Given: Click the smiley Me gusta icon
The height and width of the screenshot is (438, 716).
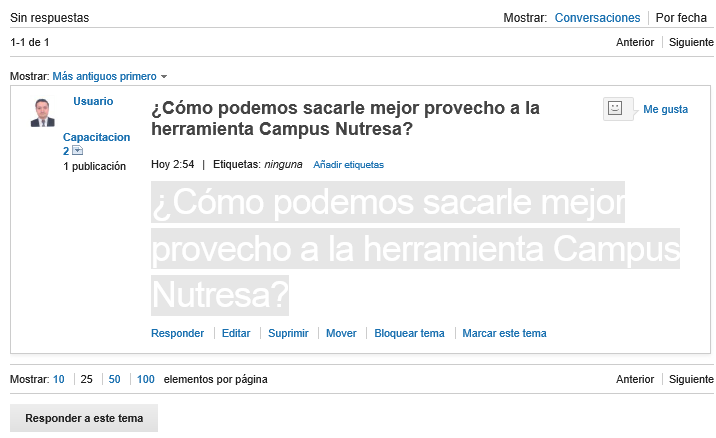Looking at the screenshot, I should pyautogui.click(x=615, y=109).
